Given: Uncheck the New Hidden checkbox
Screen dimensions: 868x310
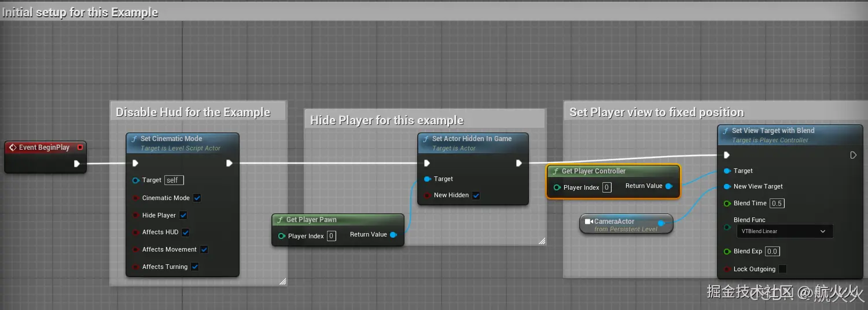Looking at the screenshot, I should click(x=476, y=195).
